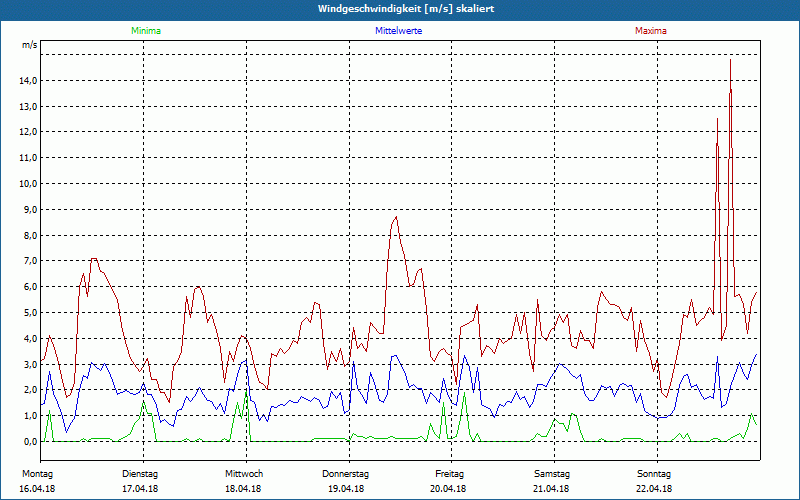Click the 12,0 y-axis value
The image size is (800, 500).
pos(29,132)
